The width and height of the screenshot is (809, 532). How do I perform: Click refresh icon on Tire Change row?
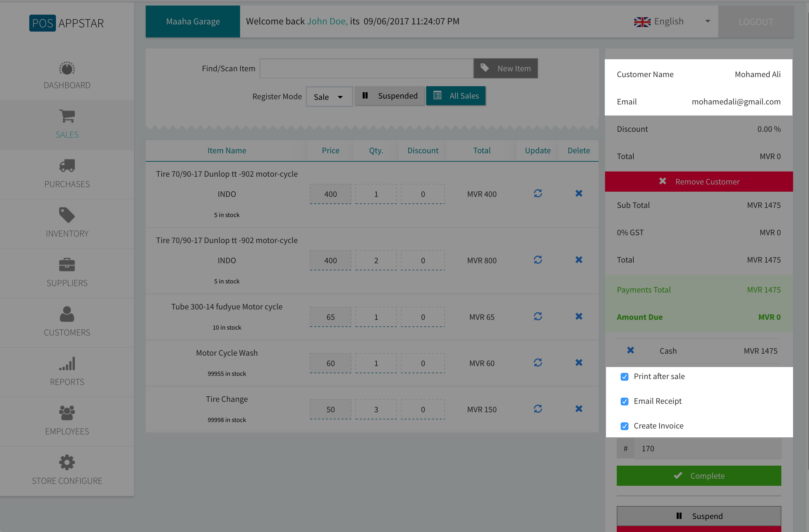537,409
